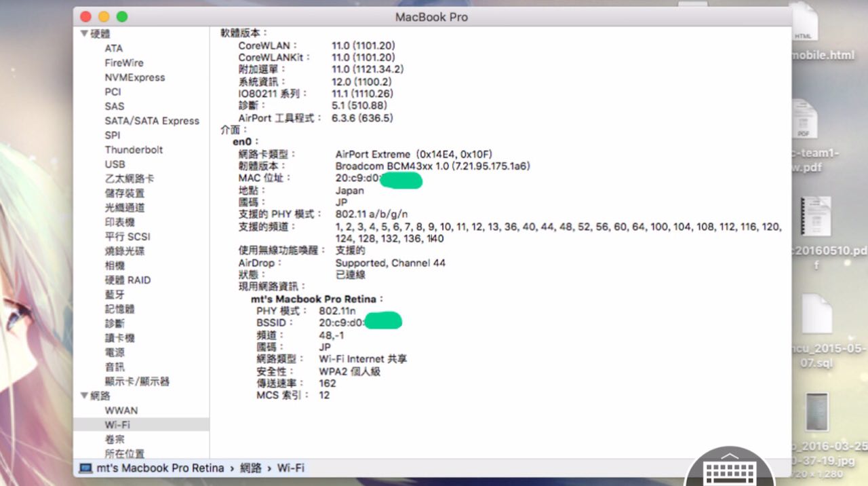Select 讀卡機 card reader entry
868x486 pixels.
(119, 338)
